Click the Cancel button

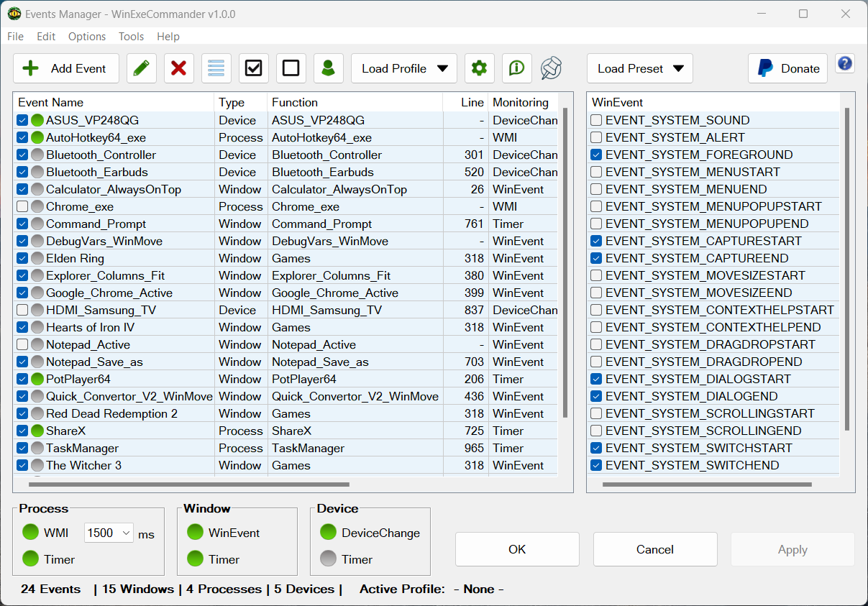pyautogui.click(x=655, y=549)
